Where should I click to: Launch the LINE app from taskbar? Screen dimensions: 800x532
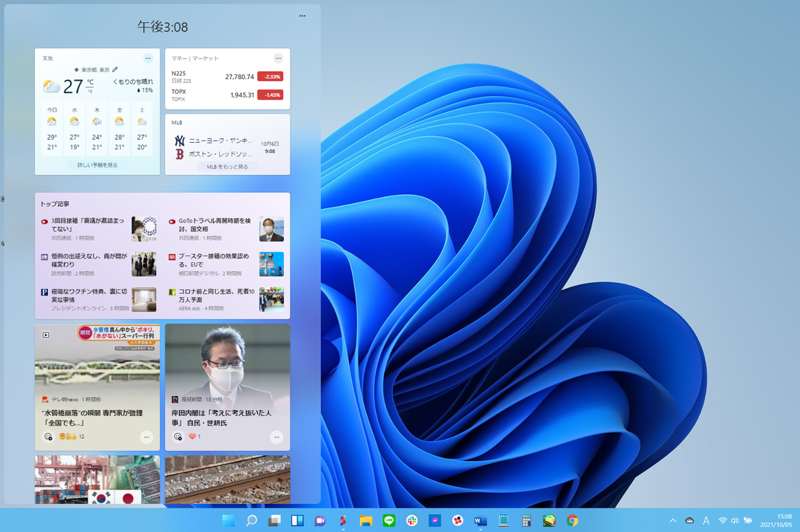[389, 520]
